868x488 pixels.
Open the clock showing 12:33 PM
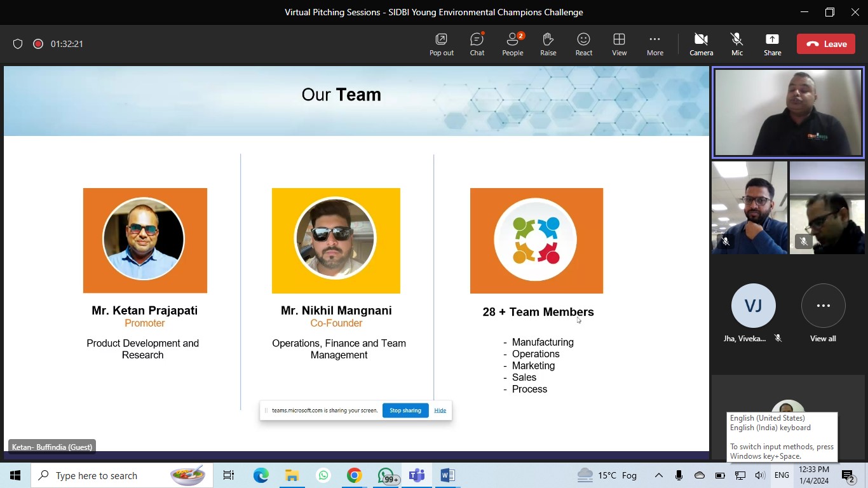(x=814, y=475)
